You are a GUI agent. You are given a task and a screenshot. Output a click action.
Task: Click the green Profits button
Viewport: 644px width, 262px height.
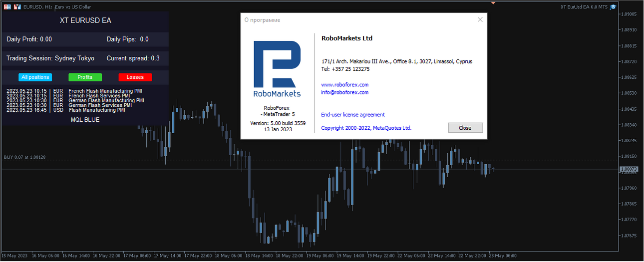[85, 77]
